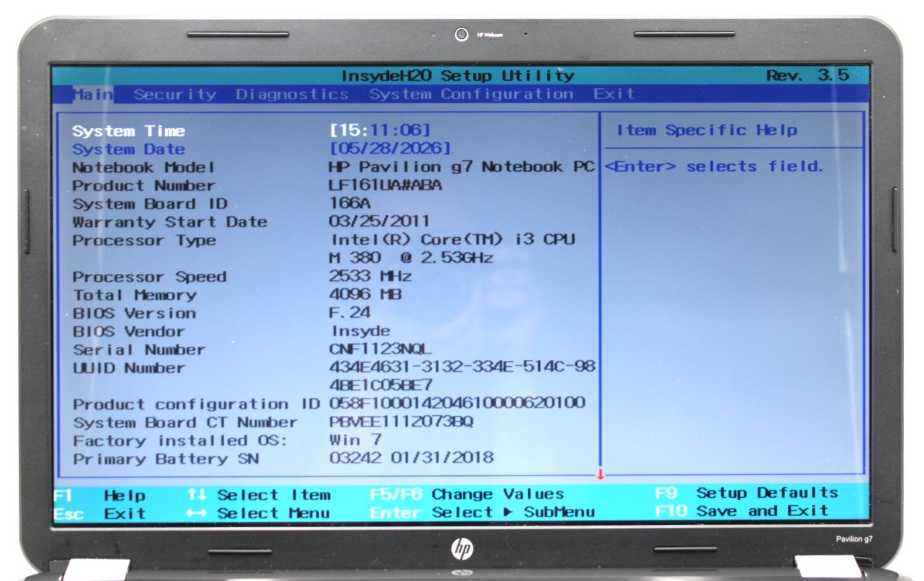Click the F1 Help hint

[100, 495]
